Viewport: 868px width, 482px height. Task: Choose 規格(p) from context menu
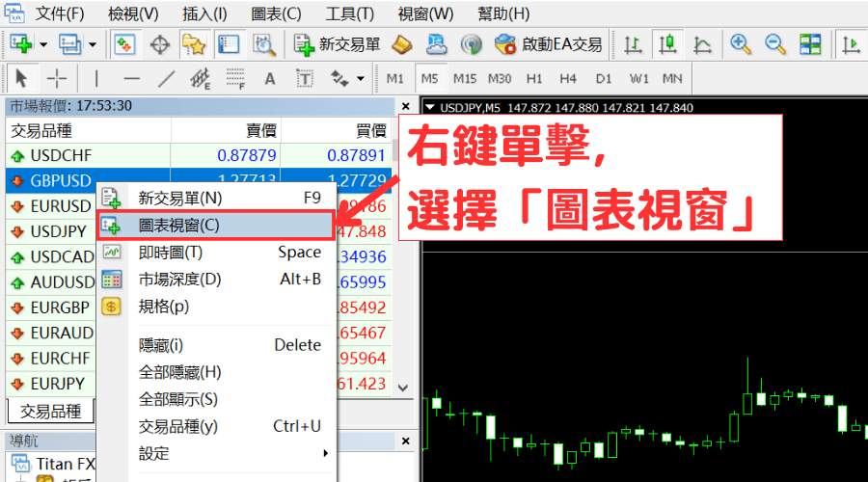point(216,306)
